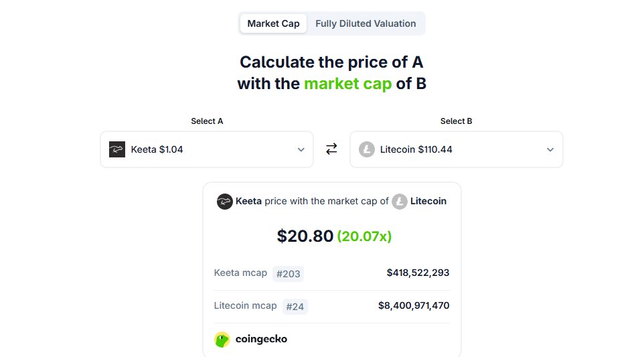Click the #24 Litecoin rank badge

pos(295,307)
